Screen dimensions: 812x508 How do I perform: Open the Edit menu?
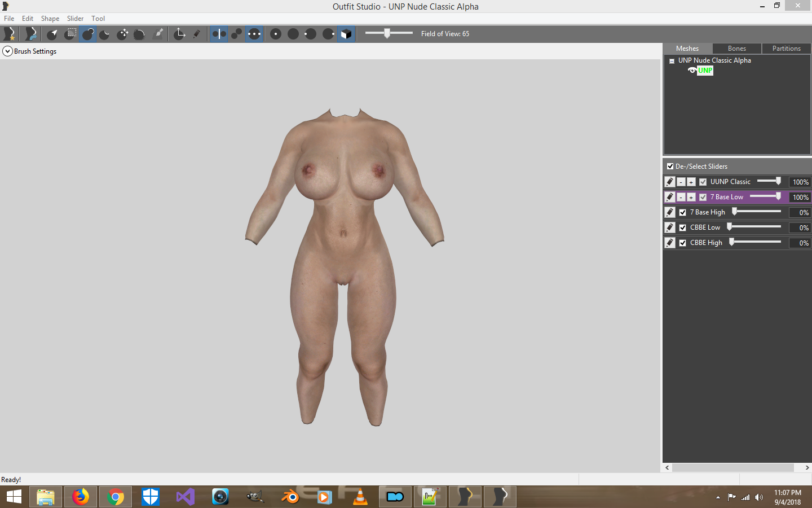[x=28, y=19]
